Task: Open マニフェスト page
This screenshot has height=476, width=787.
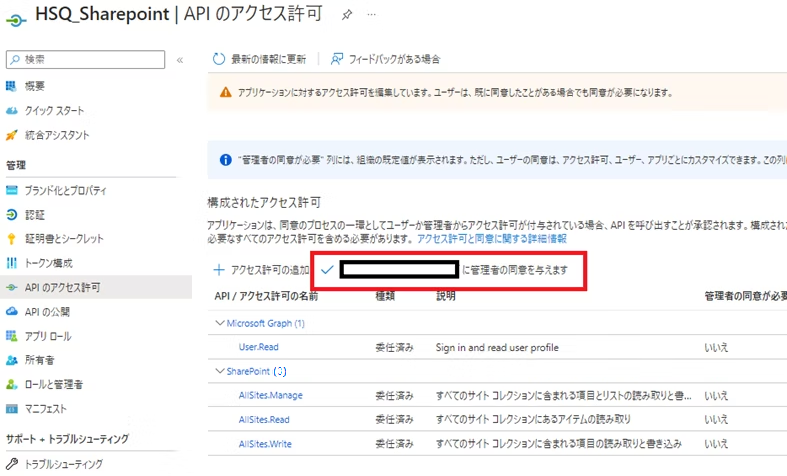Action: 46,409
